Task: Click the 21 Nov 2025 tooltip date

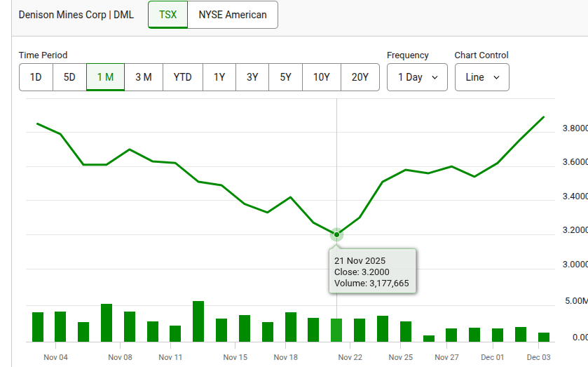Action: (x=360, y=261)
